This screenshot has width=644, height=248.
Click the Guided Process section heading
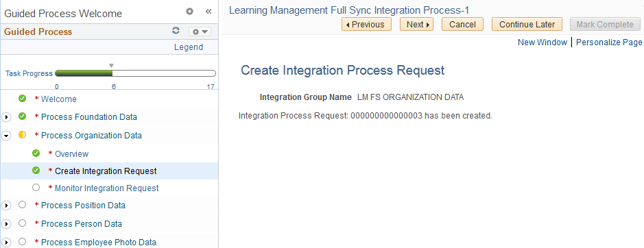click(38, 32)
